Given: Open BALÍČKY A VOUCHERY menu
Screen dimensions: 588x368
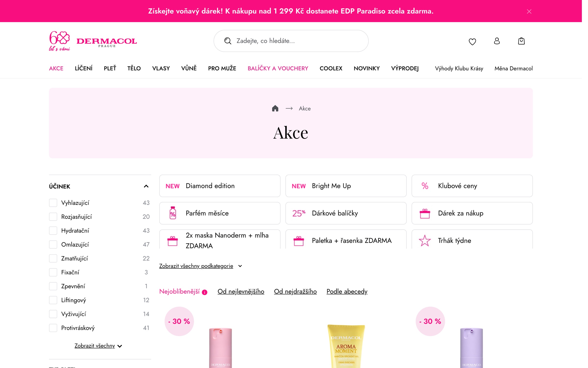Looking at the screenshot, I should coord(278,68).
